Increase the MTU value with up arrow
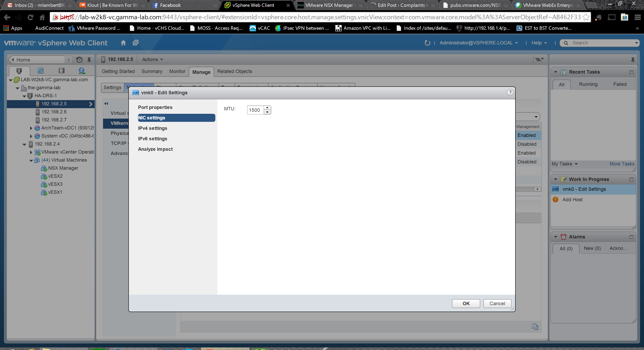This screenshot has width=644, height=350. pos(267,108)
